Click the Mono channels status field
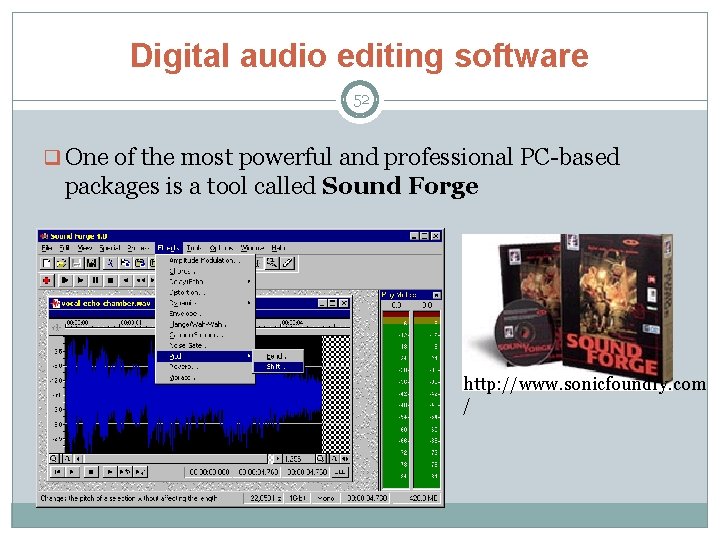This screenshot has height=540, width=720. tap(326, 498)
